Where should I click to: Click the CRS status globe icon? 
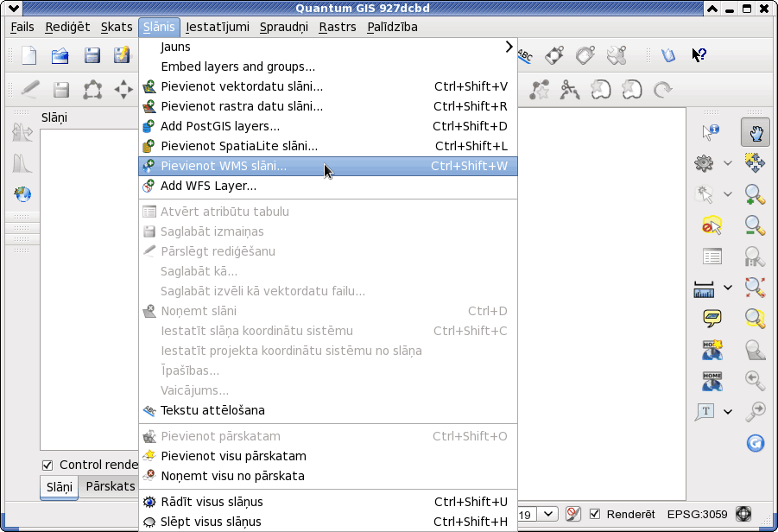[743, 514]
